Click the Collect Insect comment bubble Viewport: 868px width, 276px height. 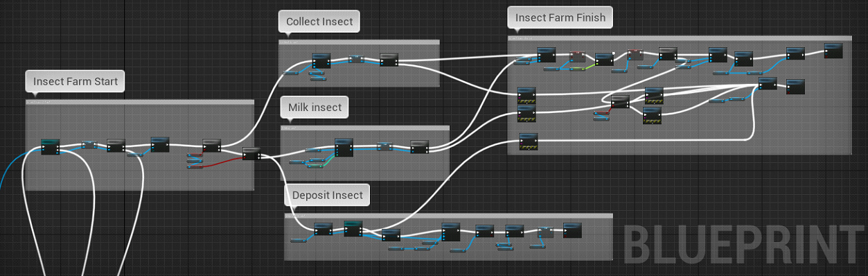[319, 21]
